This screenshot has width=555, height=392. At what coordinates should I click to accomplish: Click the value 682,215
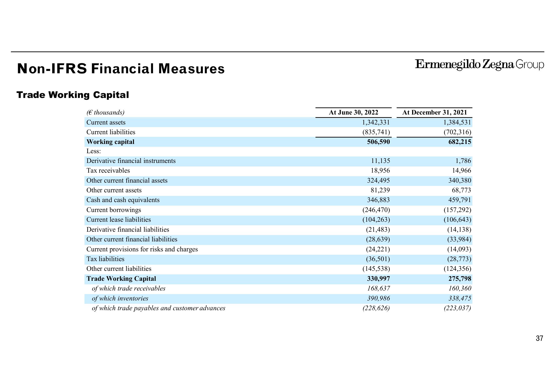pyautogui.click(x=460, y=142)
